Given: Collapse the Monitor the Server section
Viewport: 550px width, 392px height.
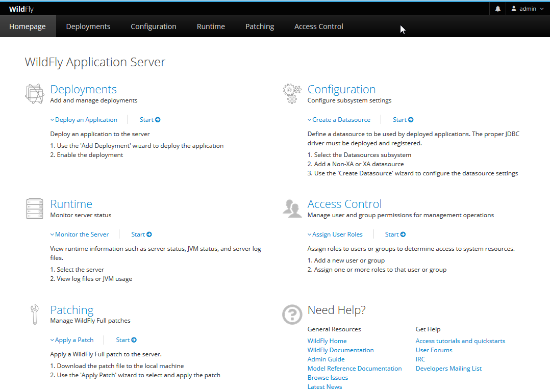Looking at the screenshot, I should pos(80,234).
